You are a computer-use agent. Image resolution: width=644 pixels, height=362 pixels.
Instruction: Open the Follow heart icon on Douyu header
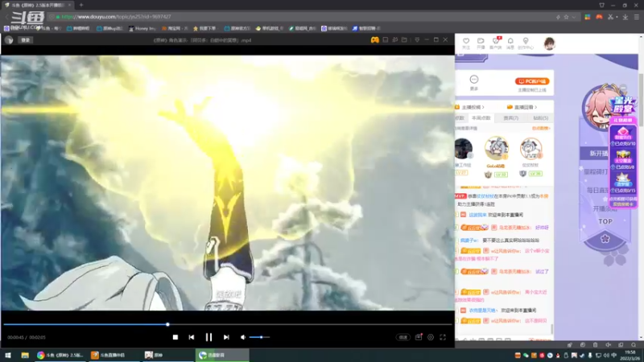click(x=466, y=43)
